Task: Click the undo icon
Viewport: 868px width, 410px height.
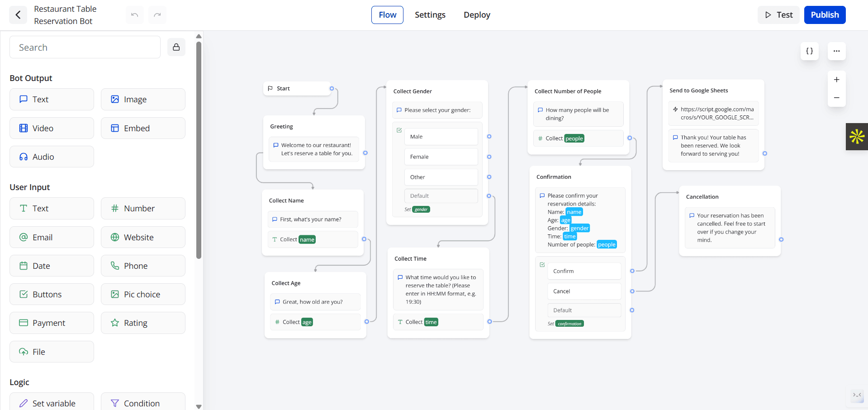Action: [x=135, y=15]
